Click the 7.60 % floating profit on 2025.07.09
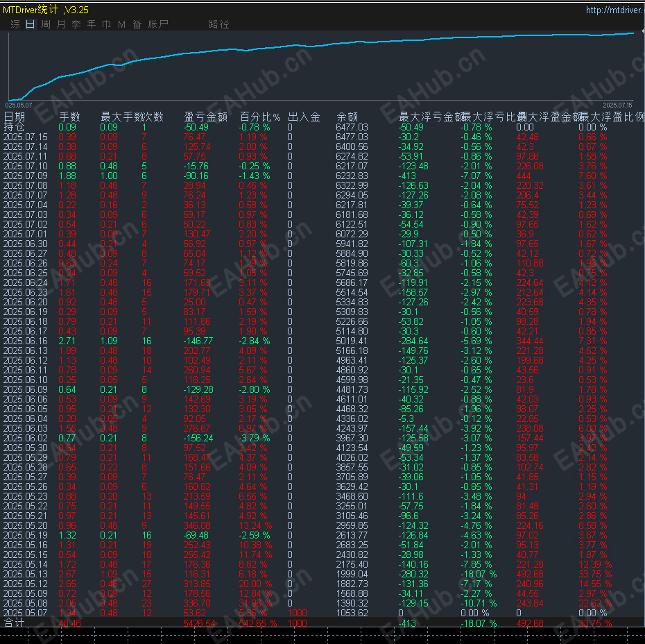Screen dimensions: 645x644 [x=593, y=176]
